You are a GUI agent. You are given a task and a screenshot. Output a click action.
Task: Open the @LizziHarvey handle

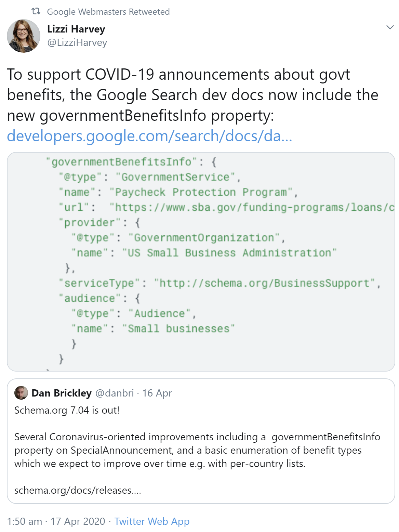point(77,42)
